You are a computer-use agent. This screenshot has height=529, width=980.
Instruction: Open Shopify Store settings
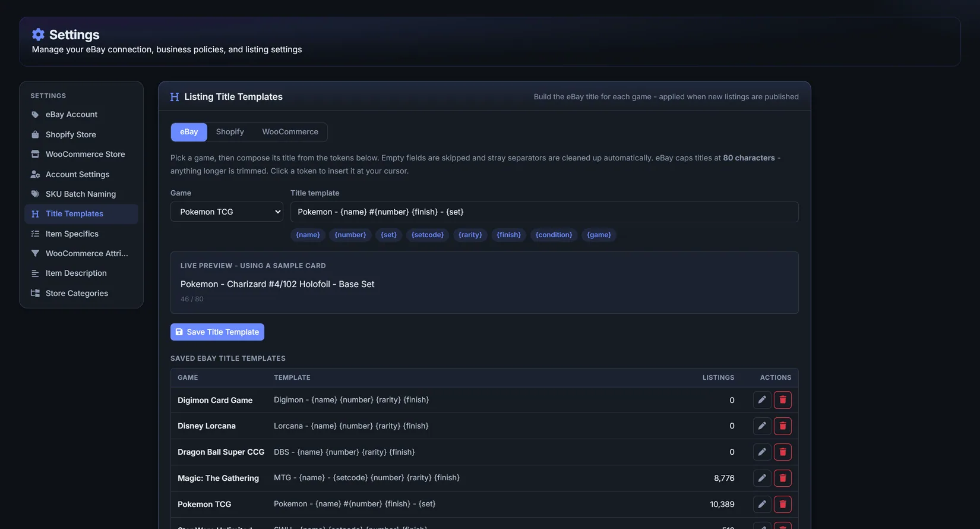click(81, 135)
